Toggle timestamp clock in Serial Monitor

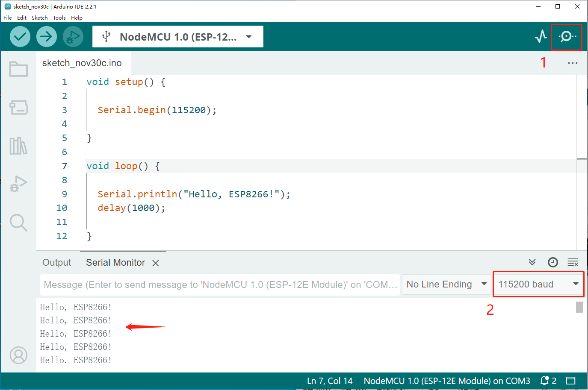tap(553, 262)
